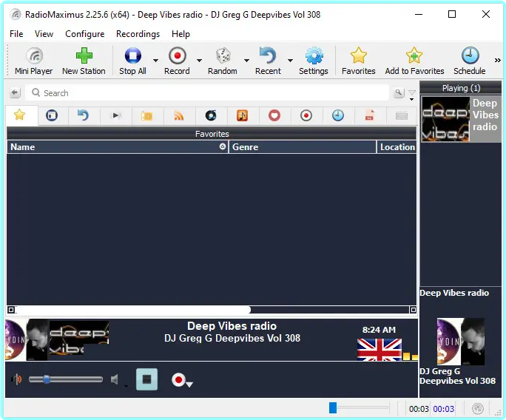This screenshot has height=420, width=506.
Task: Click the New Station green plus icon
Action: [84, 61]
